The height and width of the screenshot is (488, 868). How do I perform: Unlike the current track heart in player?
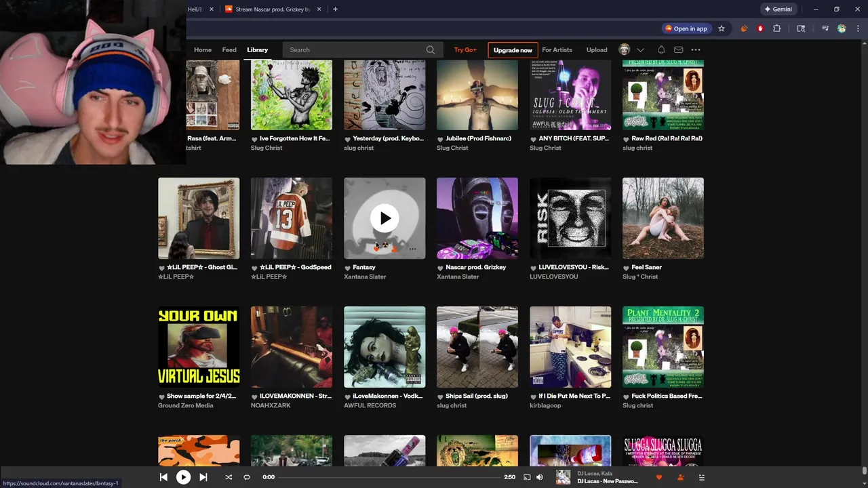click(x=658, y=477)
